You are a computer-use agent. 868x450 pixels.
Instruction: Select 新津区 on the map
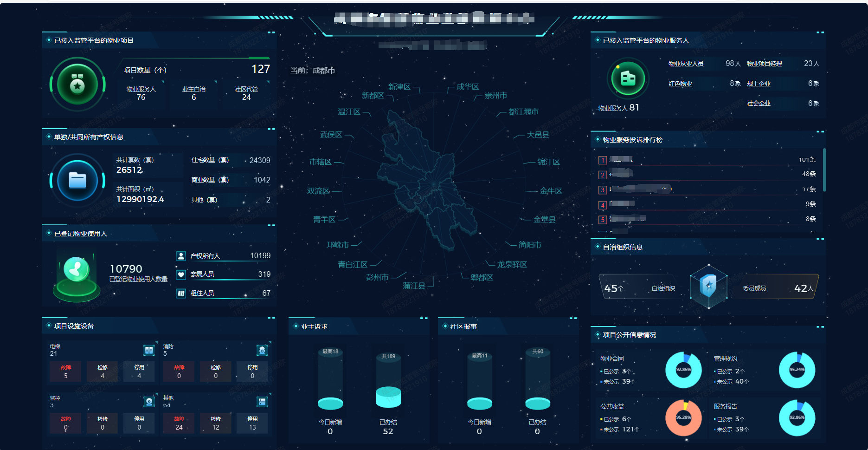(x=399, y=87)
